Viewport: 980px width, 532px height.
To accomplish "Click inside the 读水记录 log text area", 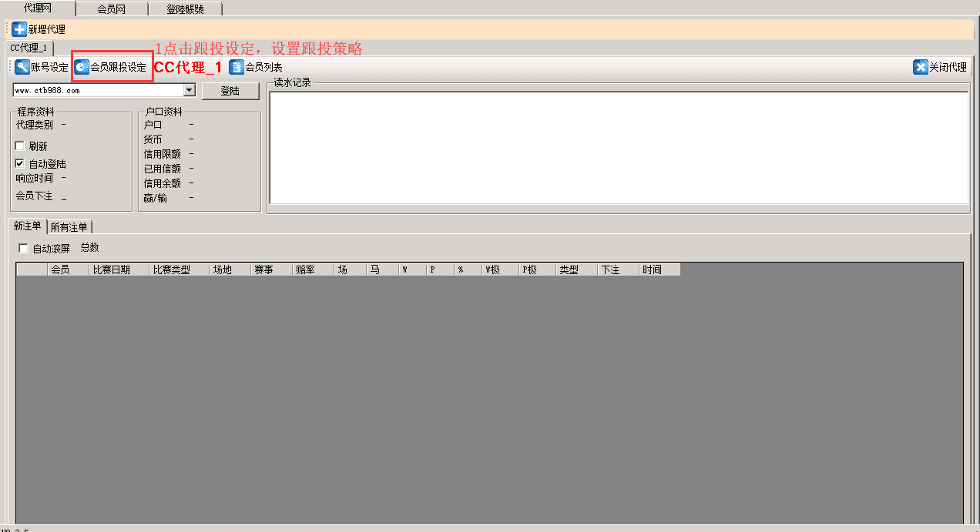I will click(x=618, y=148).
